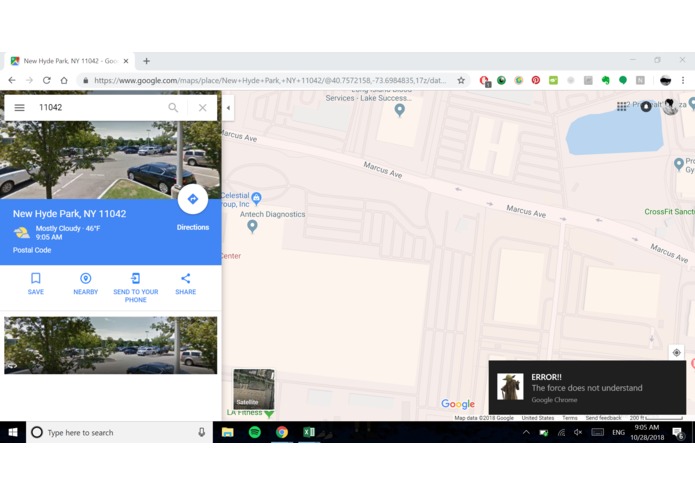Screen dimensions: 695x494
Task: Open the Terms link on the map
Action: [x=570, y=418]
